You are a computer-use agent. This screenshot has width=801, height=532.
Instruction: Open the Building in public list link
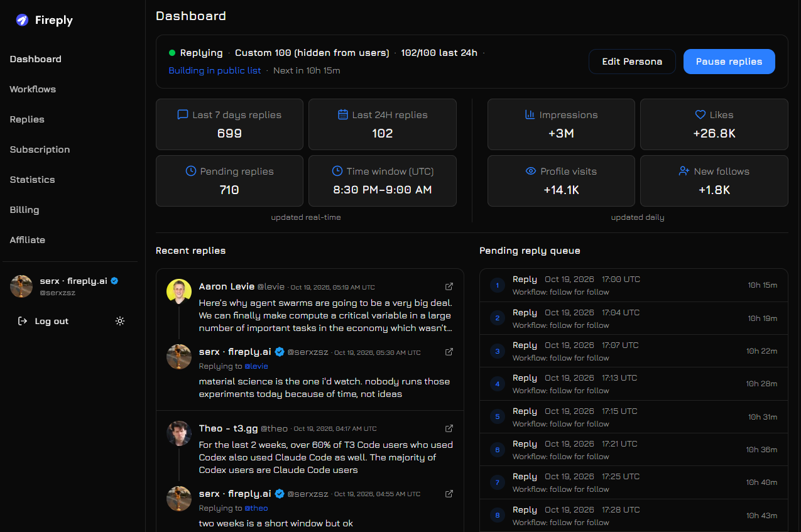tap(215, 70)
